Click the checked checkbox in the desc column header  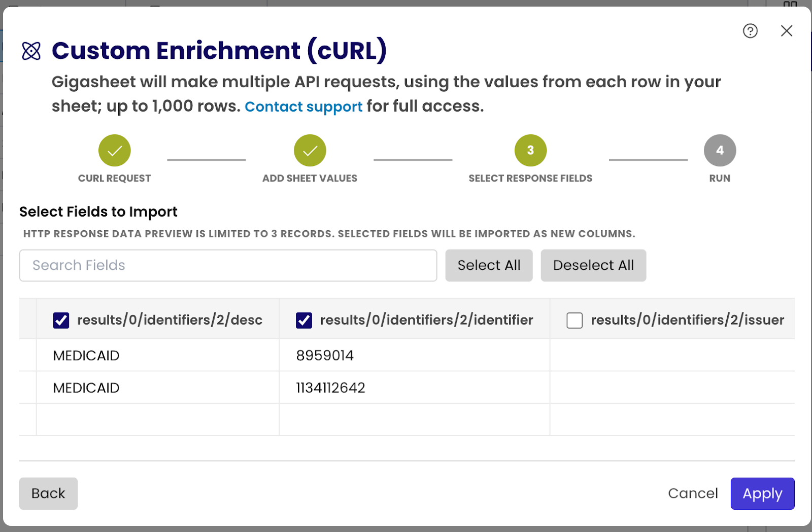coord(60,320)
